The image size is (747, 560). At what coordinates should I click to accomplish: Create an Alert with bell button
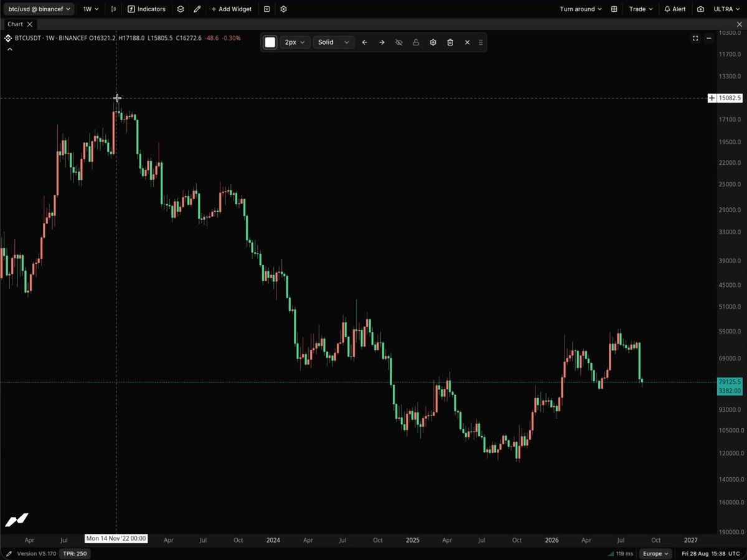pos(675,9)
